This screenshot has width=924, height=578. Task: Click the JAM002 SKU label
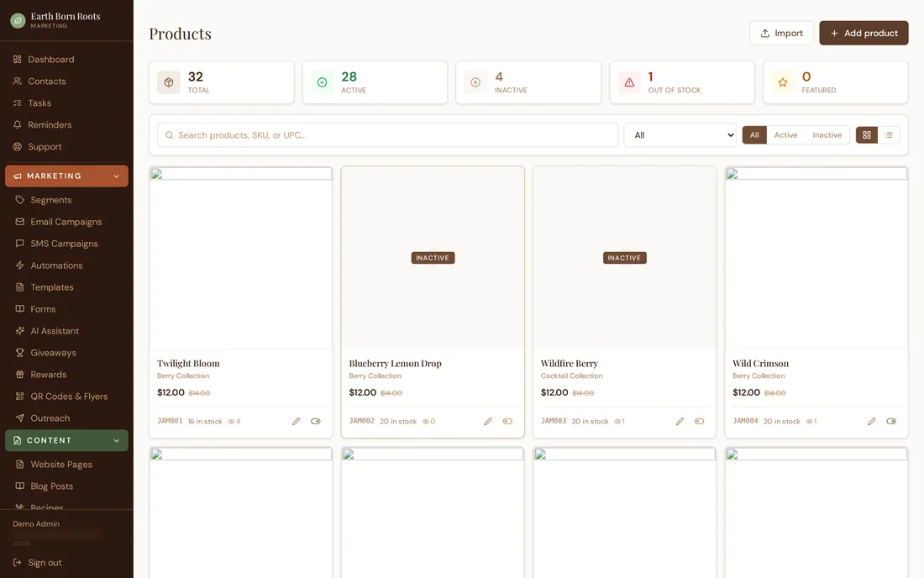point(362,421)
